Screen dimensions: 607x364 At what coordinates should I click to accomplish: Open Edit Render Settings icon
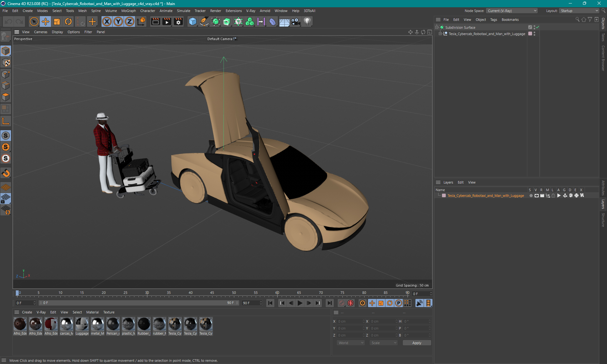click(178, 21)
